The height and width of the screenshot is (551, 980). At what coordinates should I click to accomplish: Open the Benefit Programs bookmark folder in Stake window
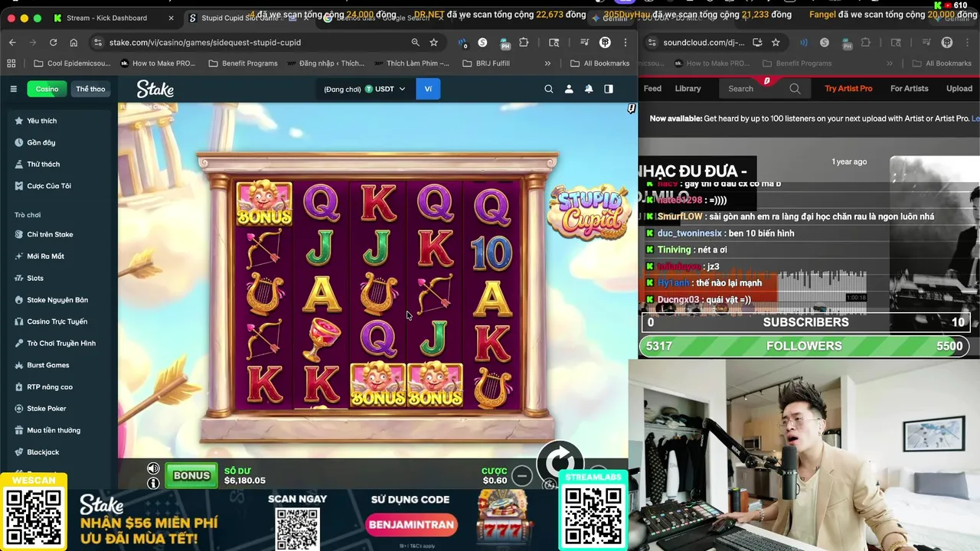[243, 64]
